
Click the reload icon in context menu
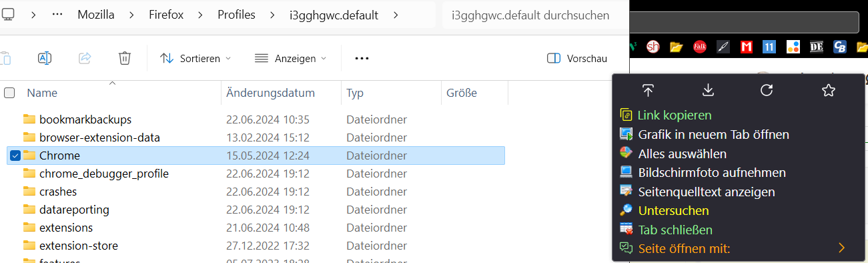(x=767, y=90)
